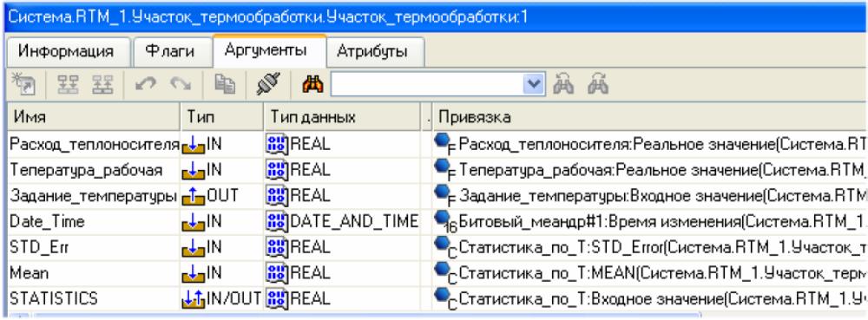The height and width of the screenshot is (320, 868).
Task: Click the REAL data type icon in STATISTICS row
Action: pyautogui.click(x=278, y=299)
